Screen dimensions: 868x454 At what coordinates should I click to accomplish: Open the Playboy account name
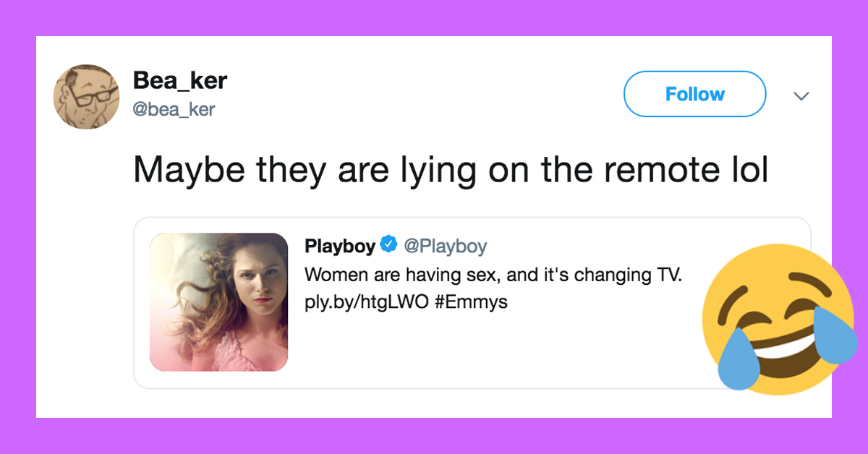pyautogui.click(x=340, y=246)
